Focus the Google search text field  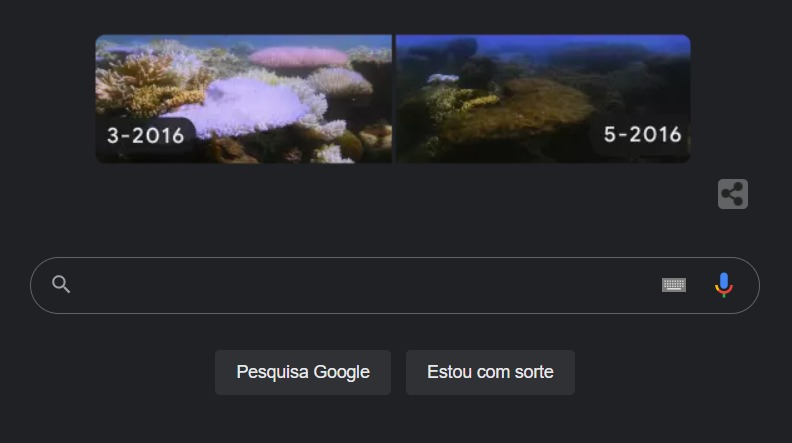click(364, 285)
